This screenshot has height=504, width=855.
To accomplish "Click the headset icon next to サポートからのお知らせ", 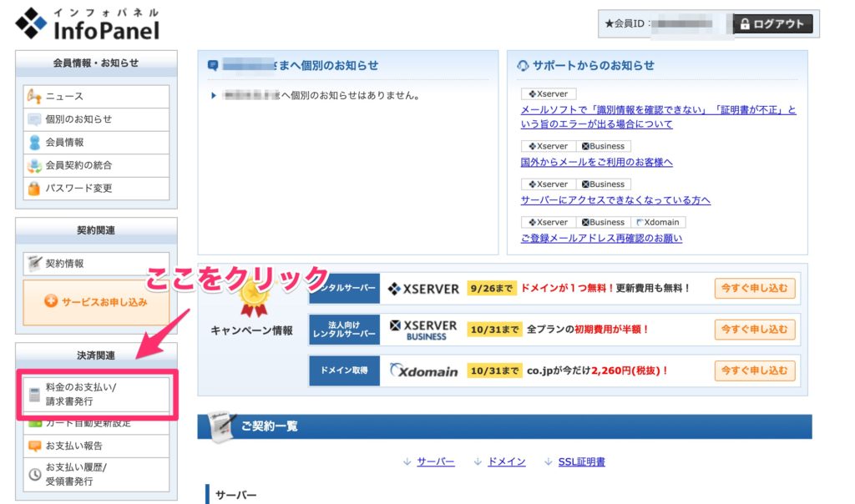I will [523, 65].
